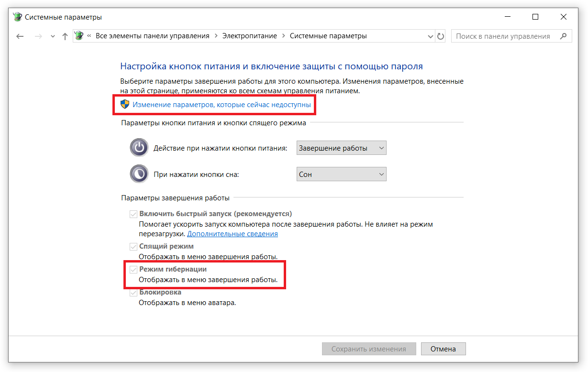Toggle the Включить быстрый запуск checkbox
The height and width of the screenshot is (372, 588).
(x=133, y=214)
